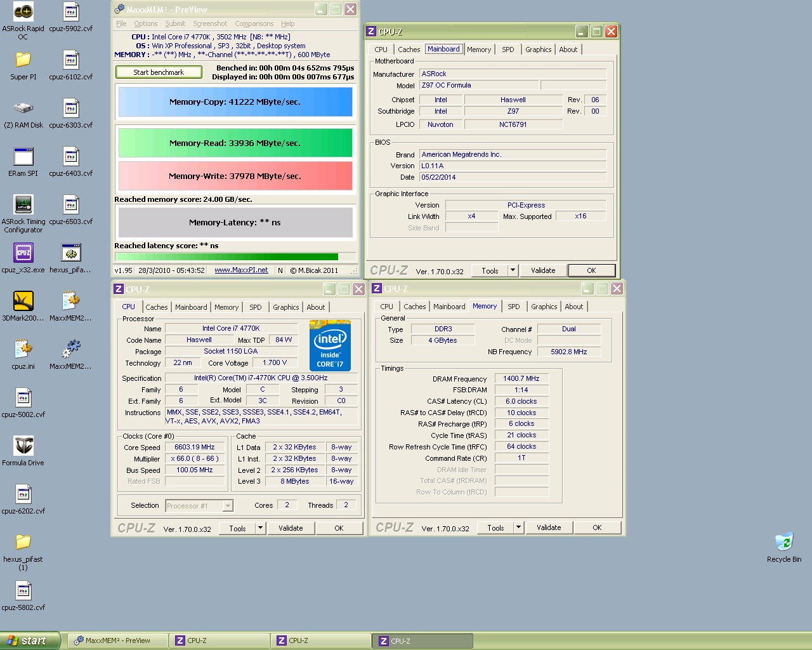Open the 3DMark200 desktop icon
812x650 pixels.
(23, 301)
